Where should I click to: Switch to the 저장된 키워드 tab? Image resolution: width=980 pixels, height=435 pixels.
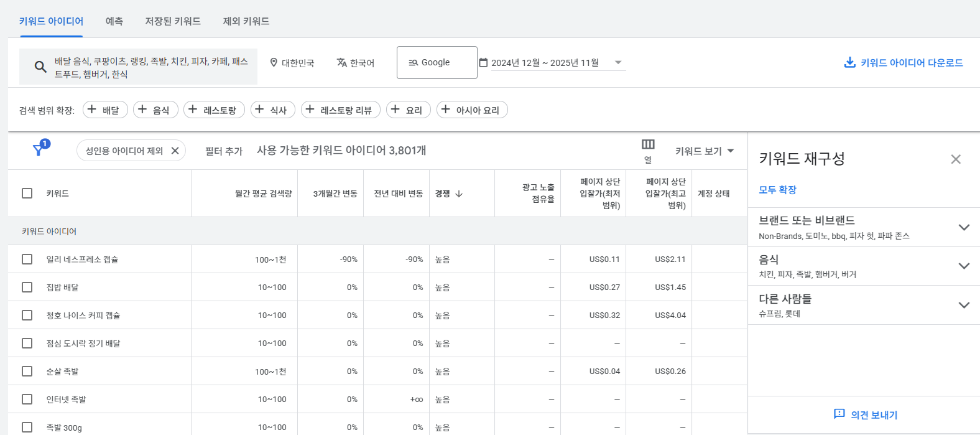point(173,21)
